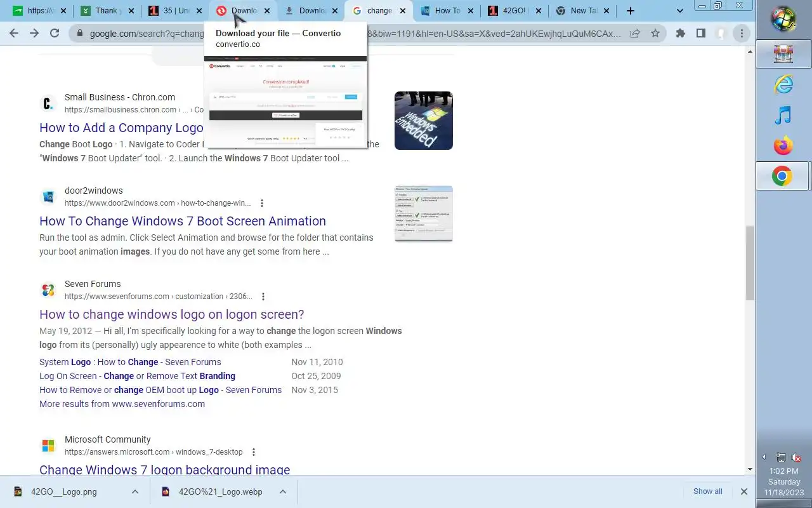Open the Extensions puzzle icon
The image size is (812, 508).
coord(681,34)
